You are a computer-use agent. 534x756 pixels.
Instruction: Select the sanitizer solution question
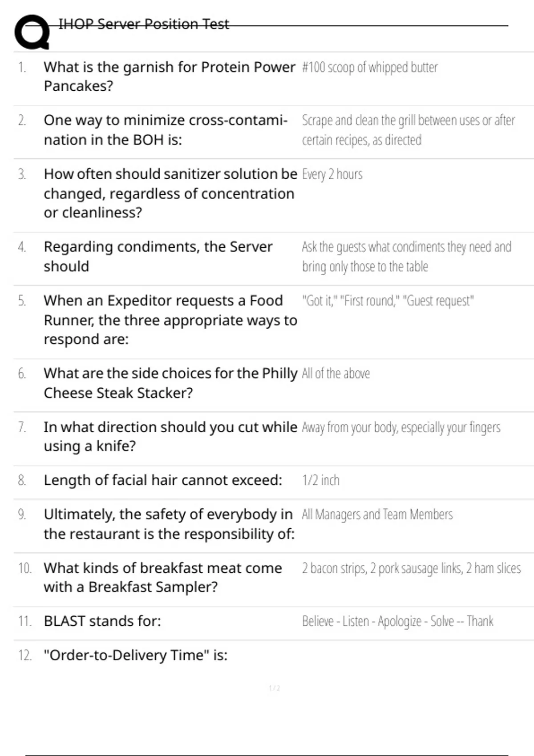[170, 193]
